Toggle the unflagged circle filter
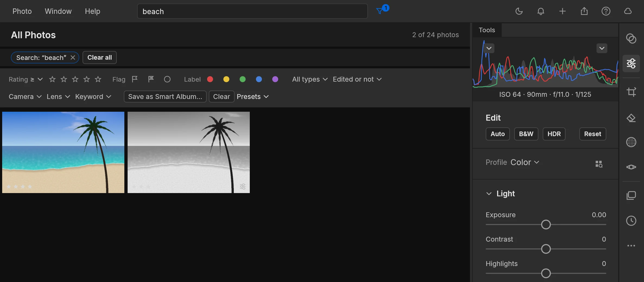 point(167,79)
